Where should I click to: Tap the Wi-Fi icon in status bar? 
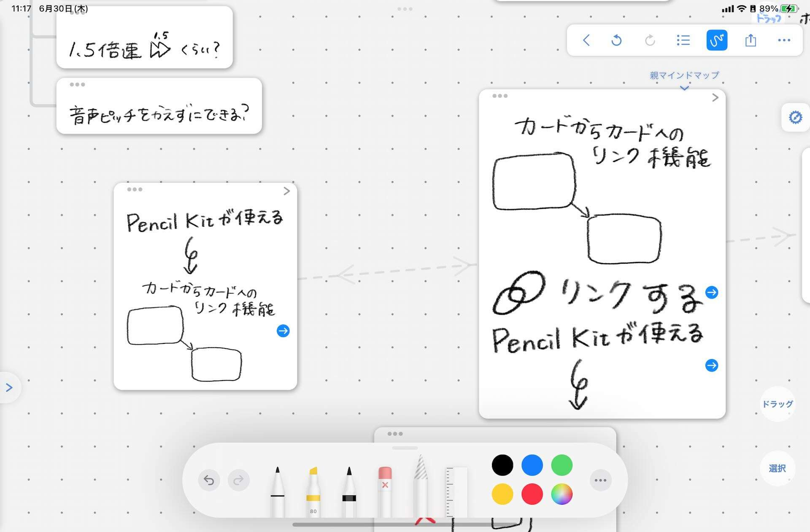[x=741, y=8]
